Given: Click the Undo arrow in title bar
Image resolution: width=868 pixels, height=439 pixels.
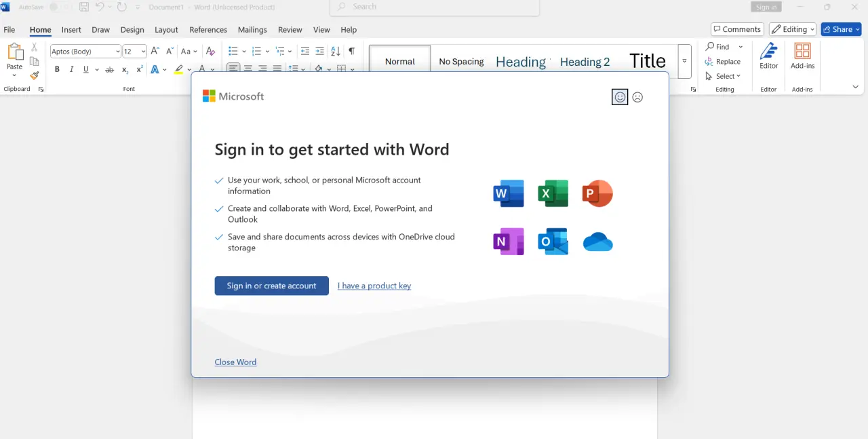Looking at the screenshot, I should pyautogui.click(x=100, y=7).
